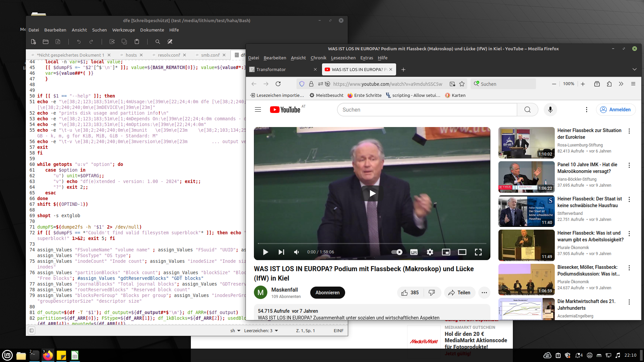The height and width of the screenshot is (362, 644).
Task: Toggle the autoplay switch in the player
Action: pyautogui.click(x=397, y=252)
